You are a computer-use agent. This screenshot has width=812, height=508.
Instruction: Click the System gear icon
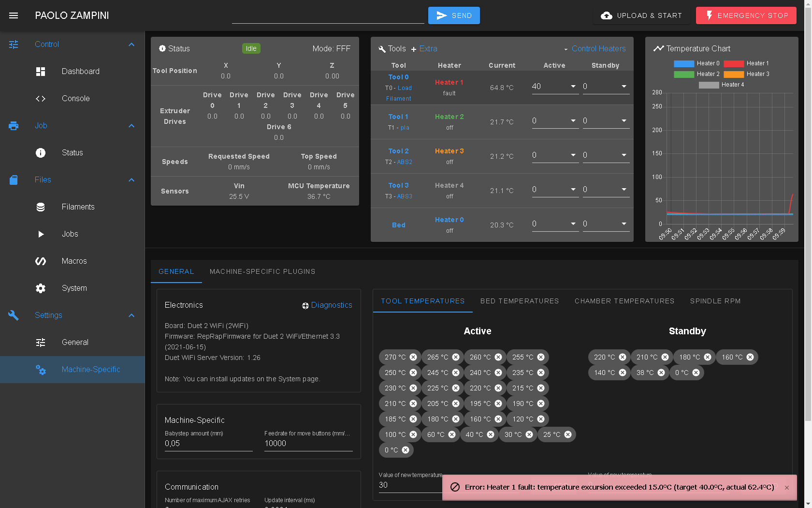point(41,288)
